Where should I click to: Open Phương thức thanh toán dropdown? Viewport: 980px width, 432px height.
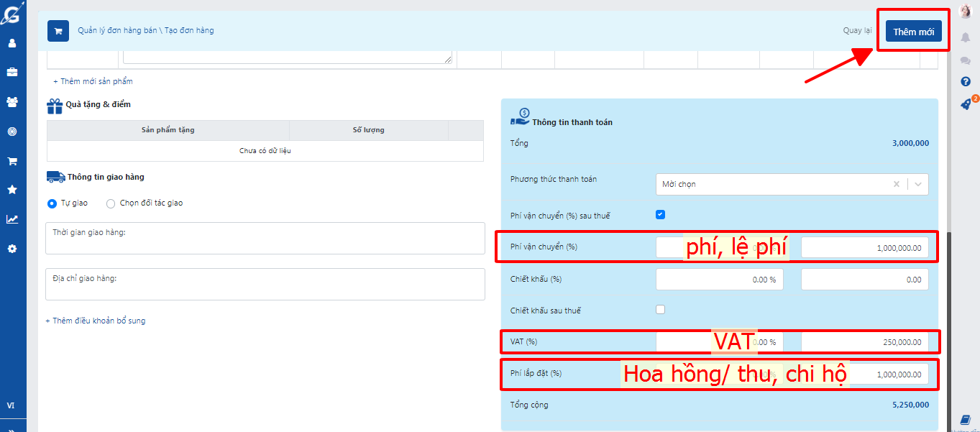792,184
